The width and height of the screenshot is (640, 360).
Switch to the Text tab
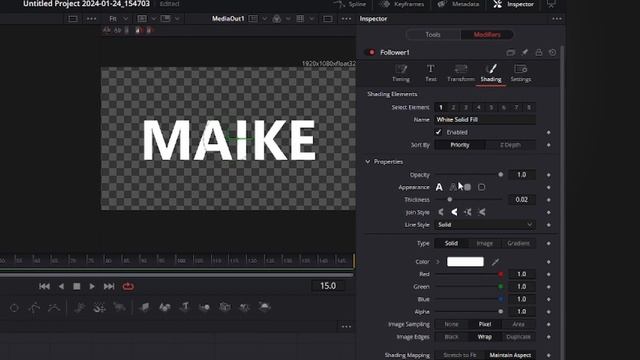coord(431,73)
